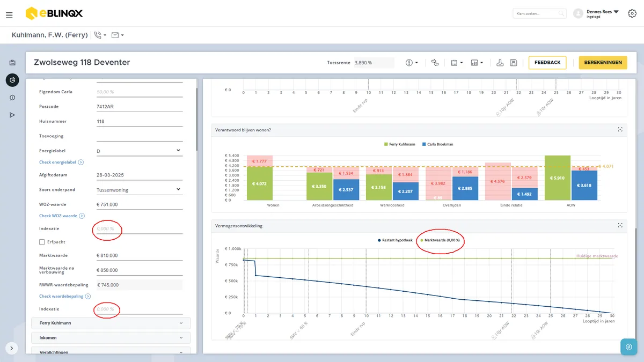Expand the Inkomen section
644x362 pixels.
point(111,338)
